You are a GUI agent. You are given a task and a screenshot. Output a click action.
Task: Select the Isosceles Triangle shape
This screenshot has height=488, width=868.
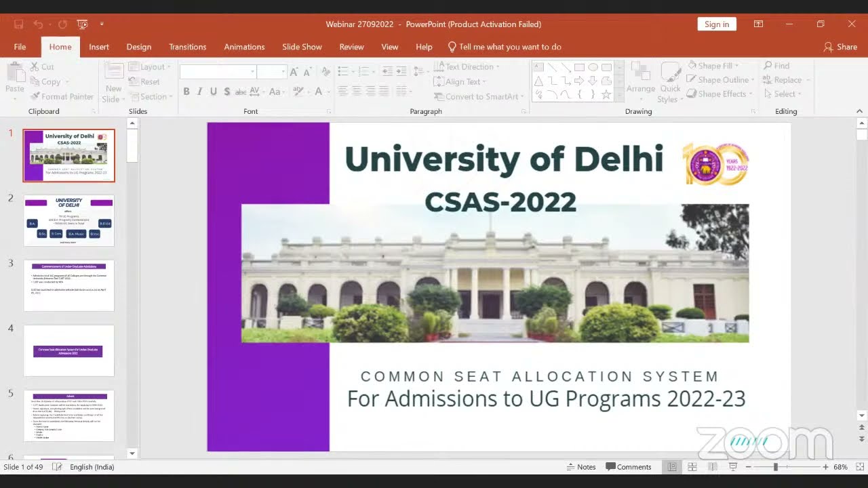coord(539,81)
